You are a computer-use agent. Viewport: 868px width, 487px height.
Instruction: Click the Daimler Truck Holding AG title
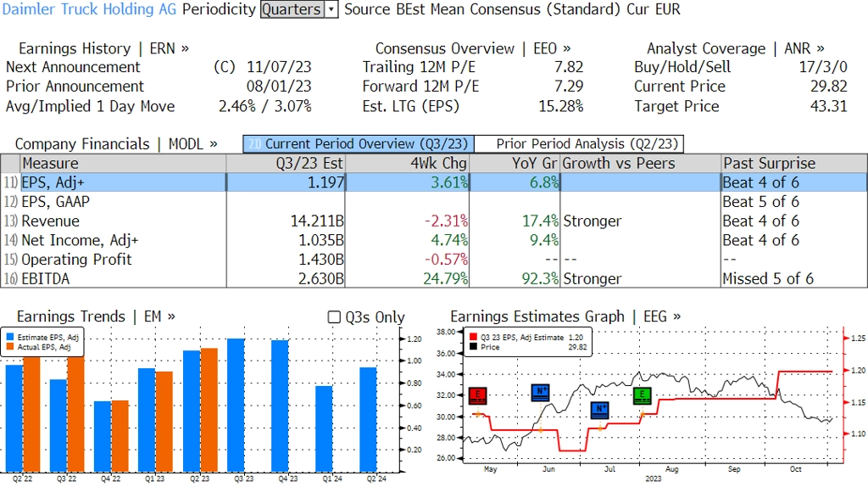click(x=89, y=9)
